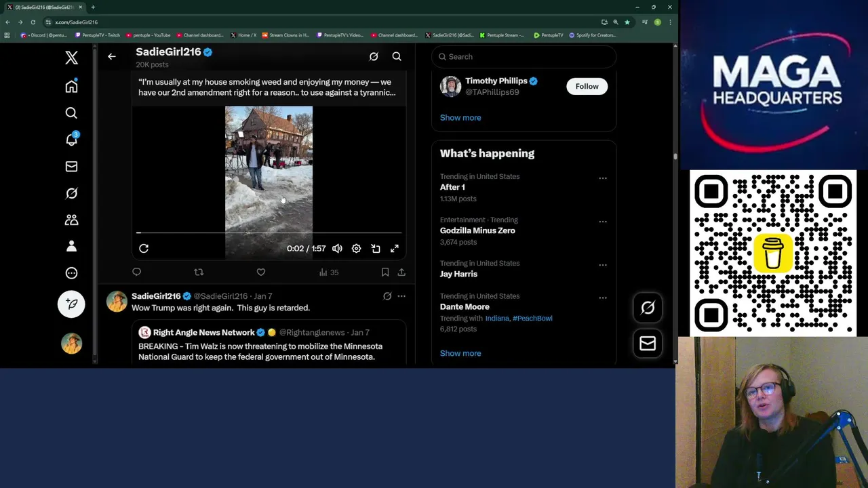Click the Search input field
Screen dimensions: 868x488
[524, 57]
